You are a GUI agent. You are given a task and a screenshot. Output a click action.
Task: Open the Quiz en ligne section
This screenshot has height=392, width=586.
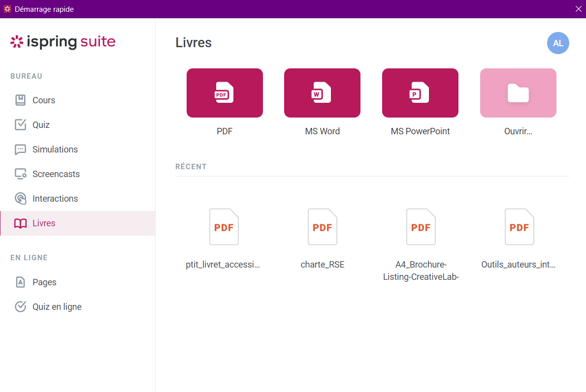(57, 307)
